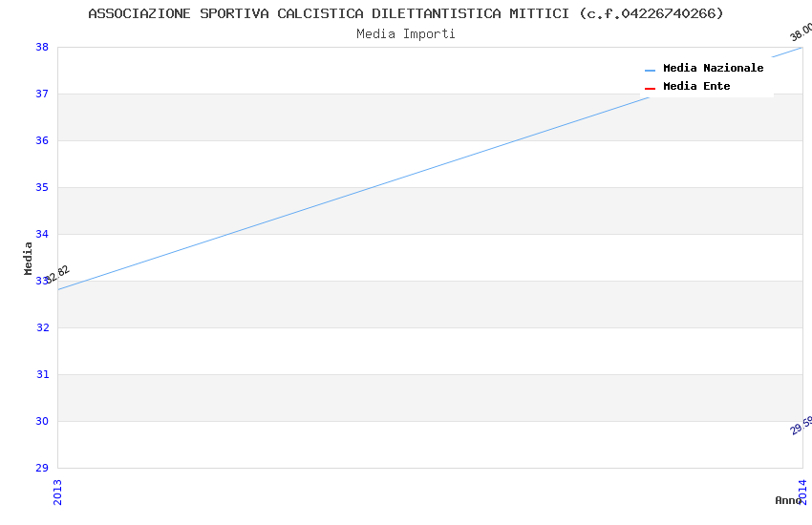Click the 38.00 data point label
This screenshot has width=812, height=525.
801,32
